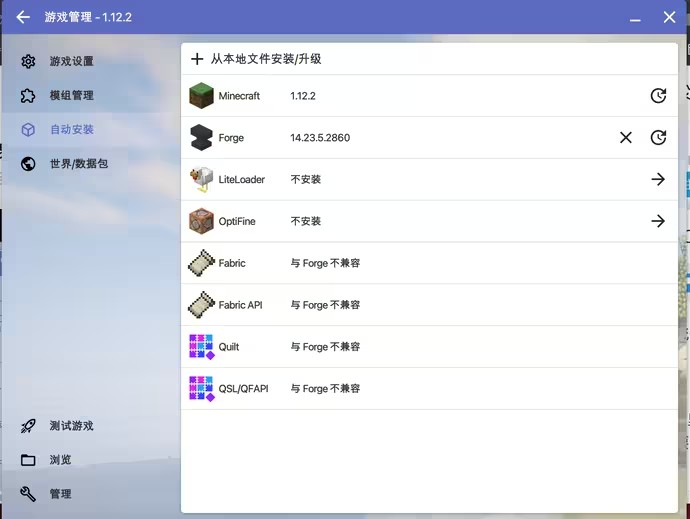Launch 测试游戏 rocket icon
The height and width of the screenshot is (519, 690).
pyautogui.click(x=28, y=426)
